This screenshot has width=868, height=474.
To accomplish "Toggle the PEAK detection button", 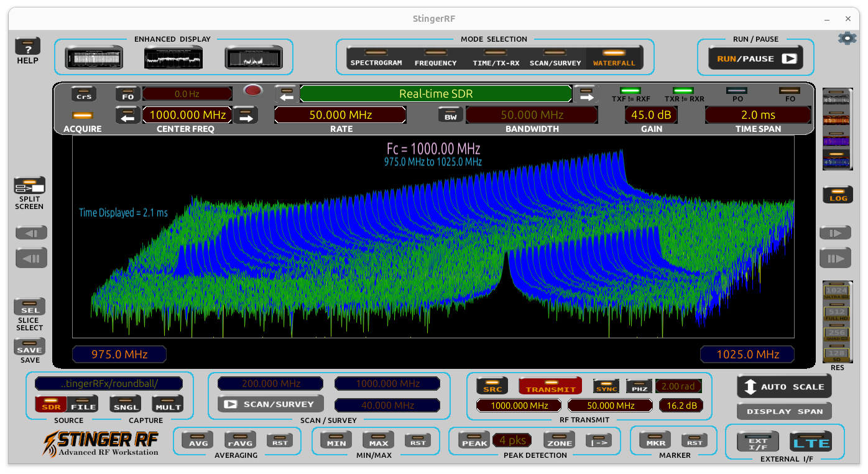I will coord(474,440).
